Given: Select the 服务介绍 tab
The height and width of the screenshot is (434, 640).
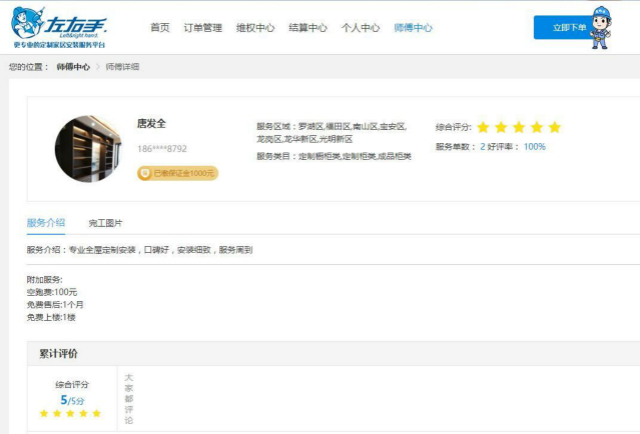Looking at the screenshot, I should [x=46, y=222].
